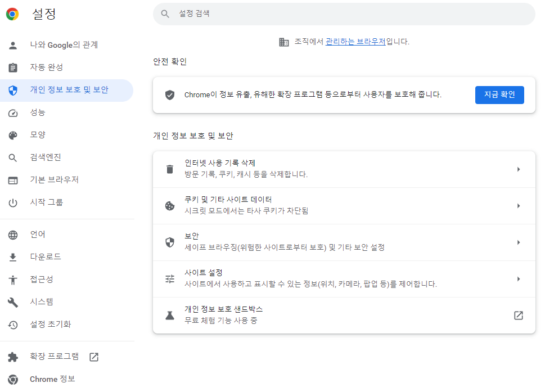Open 검색엔진 settings

66,158
